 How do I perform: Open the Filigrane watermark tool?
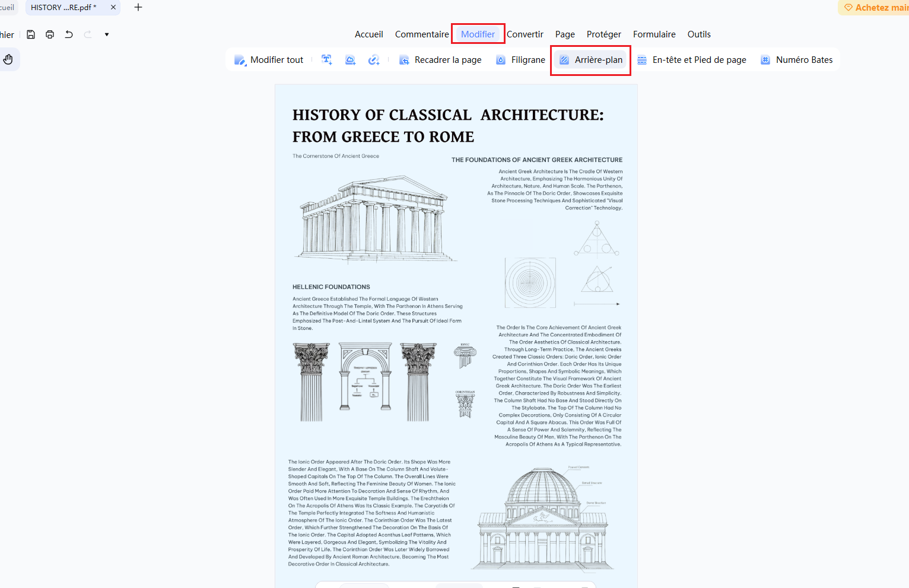click(x=520, y=60)
